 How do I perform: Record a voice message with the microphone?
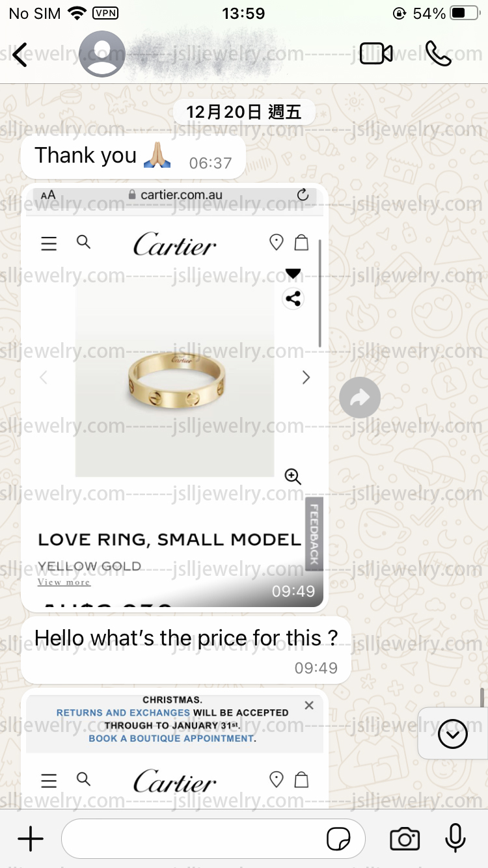point(455,838)
